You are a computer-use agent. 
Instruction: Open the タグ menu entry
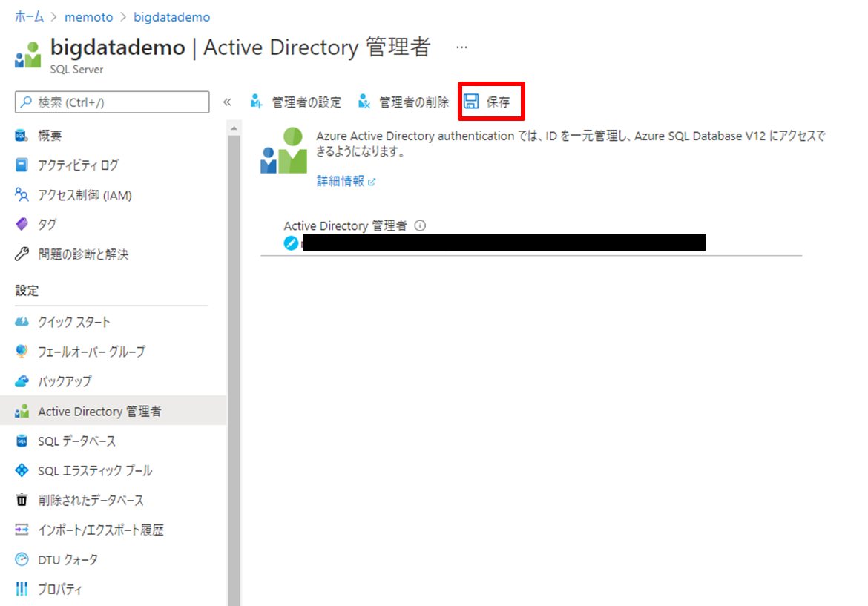click(47, 224)
